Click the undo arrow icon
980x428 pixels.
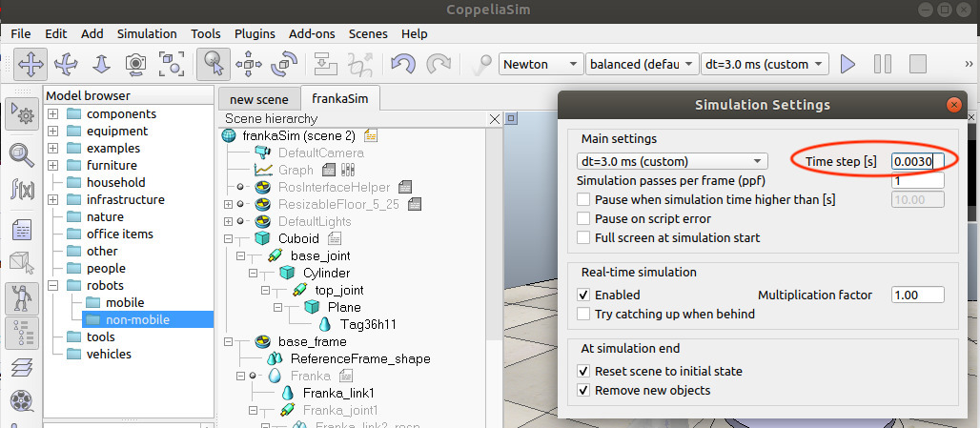point(403,64)
